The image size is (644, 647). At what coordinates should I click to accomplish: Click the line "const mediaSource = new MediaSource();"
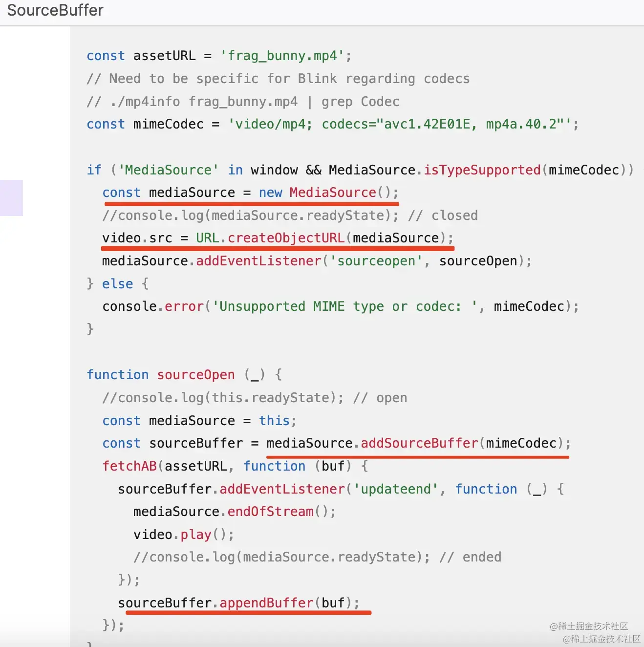(250, 193)
